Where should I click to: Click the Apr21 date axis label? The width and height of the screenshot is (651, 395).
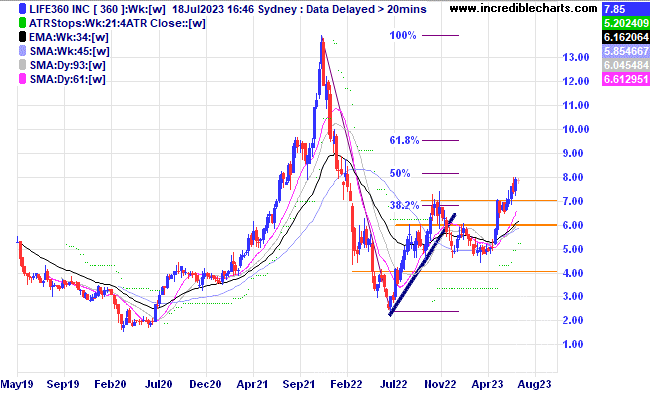pos(252,384)
